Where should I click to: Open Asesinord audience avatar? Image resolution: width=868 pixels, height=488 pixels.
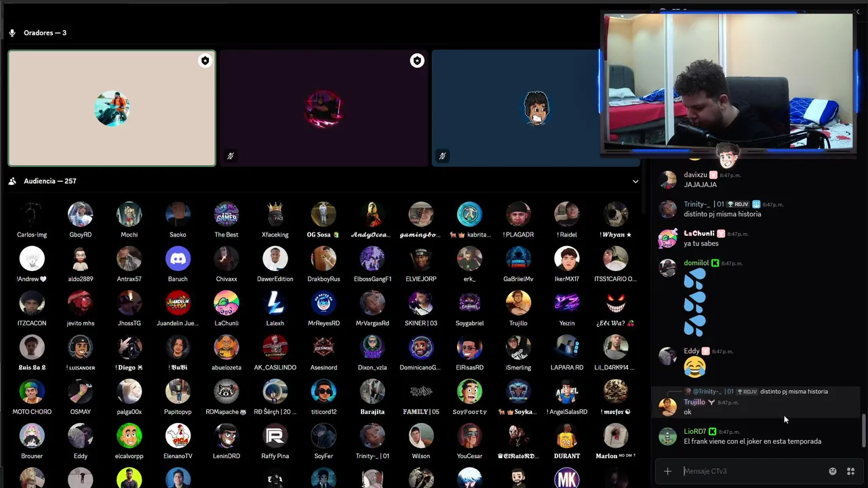tap(323, 347)
